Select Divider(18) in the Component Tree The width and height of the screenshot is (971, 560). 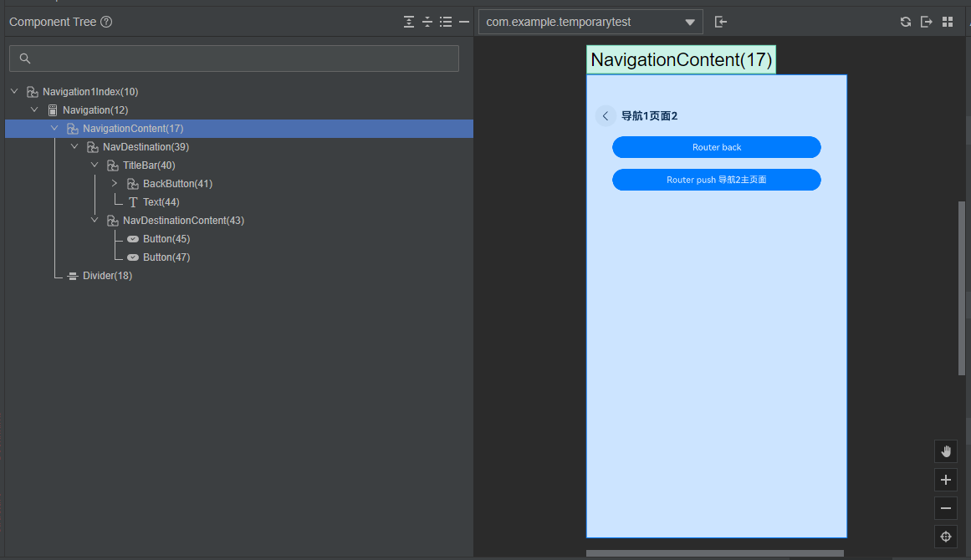(108, 275)
